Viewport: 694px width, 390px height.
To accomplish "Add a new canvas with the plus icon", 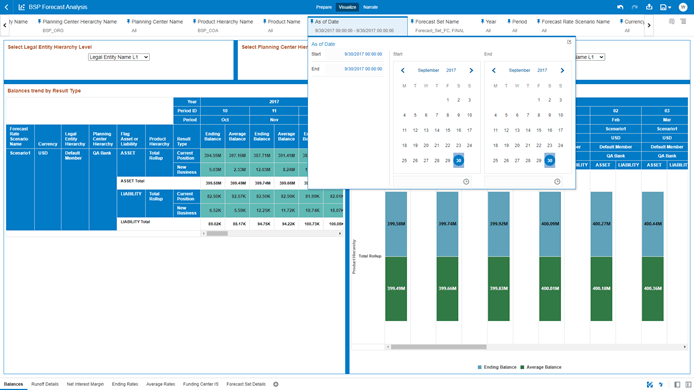I will (276, 384).
